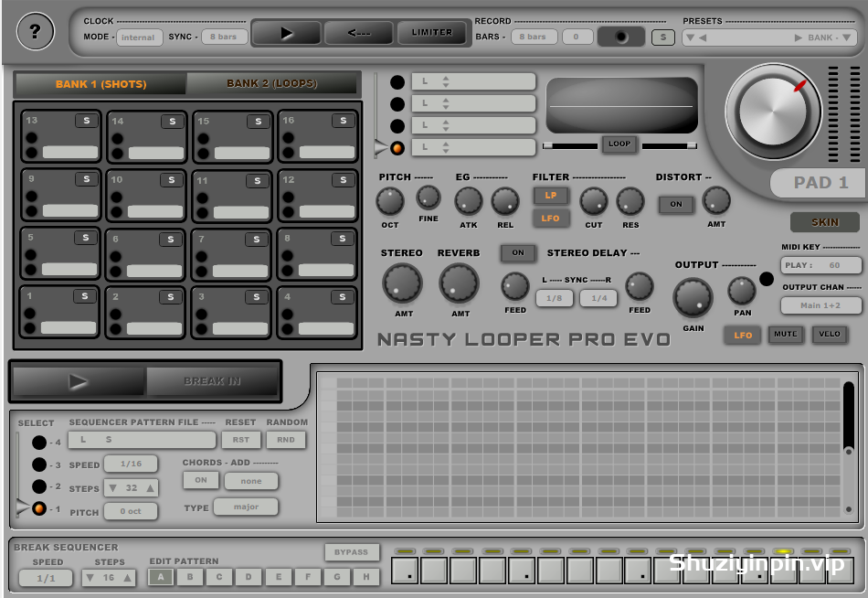Select edit pattern D
The image size is (868, 598).
(249, 577)
